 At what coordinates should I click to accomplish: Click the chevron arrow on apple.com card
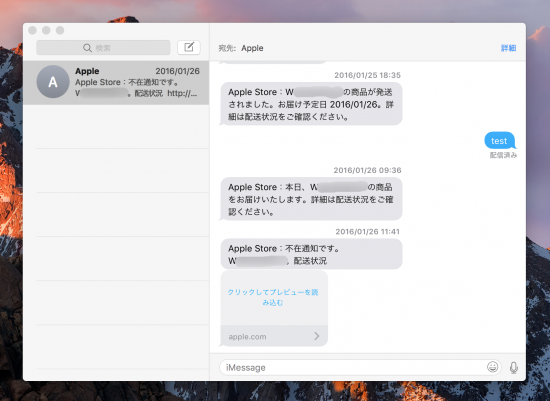click(317, 336)
